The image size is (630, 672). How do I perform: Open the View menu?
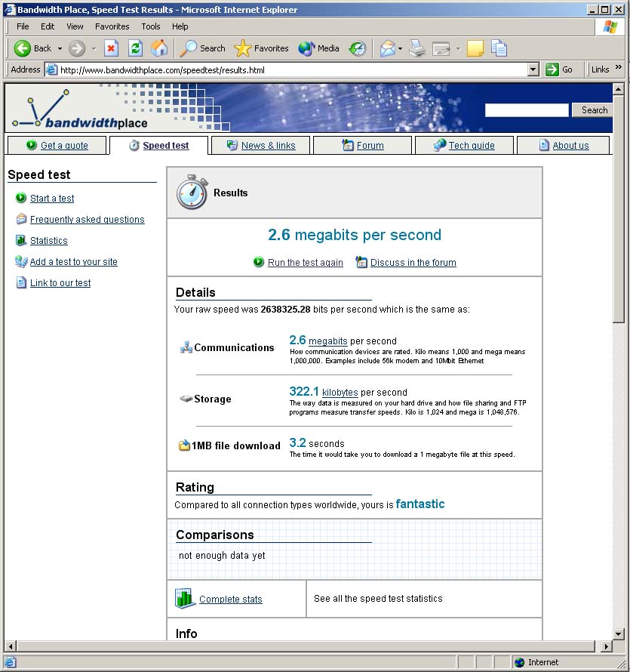click(75, 26)
